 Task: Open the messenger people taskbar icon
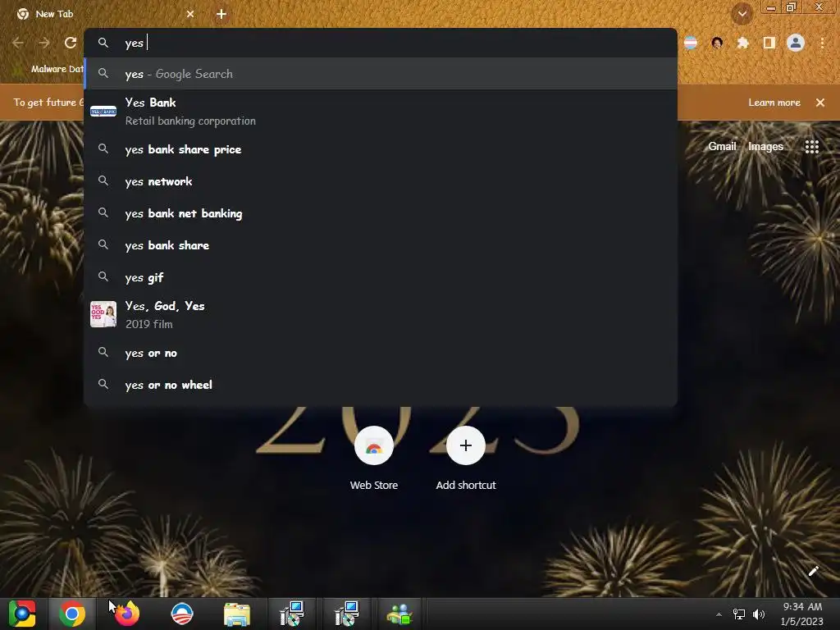point(399,614)
